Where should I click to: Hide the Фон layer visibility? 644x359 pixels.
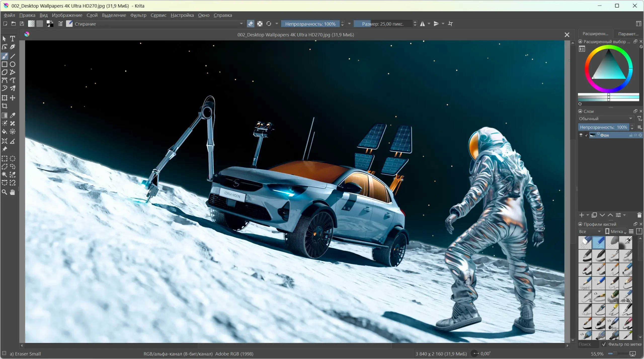(581, 135)
